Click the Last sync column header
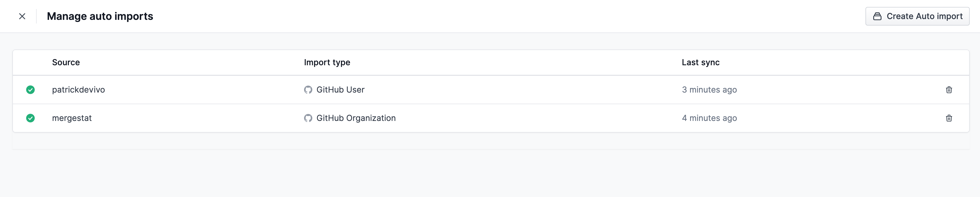980x197 pixels. [701, 62]
